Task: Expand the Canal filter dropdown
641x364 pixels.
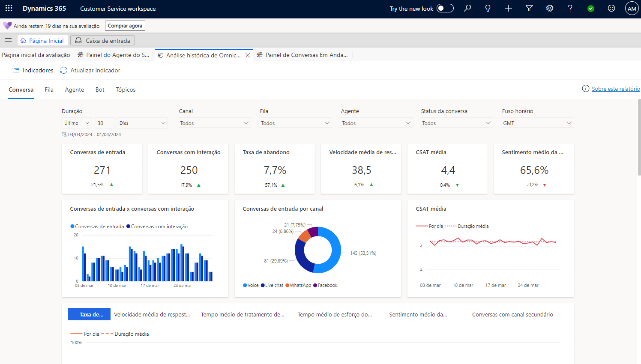Action: (x=214, y=123)
